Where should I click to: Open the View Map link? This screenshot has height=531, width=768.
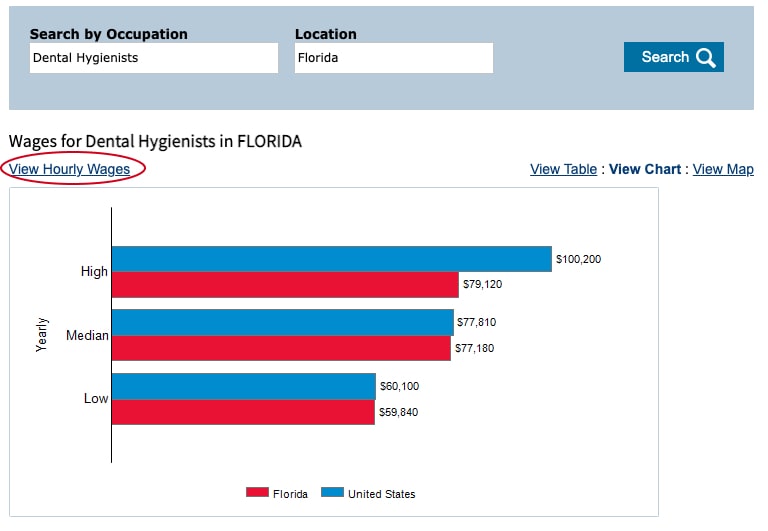(723, 169)
